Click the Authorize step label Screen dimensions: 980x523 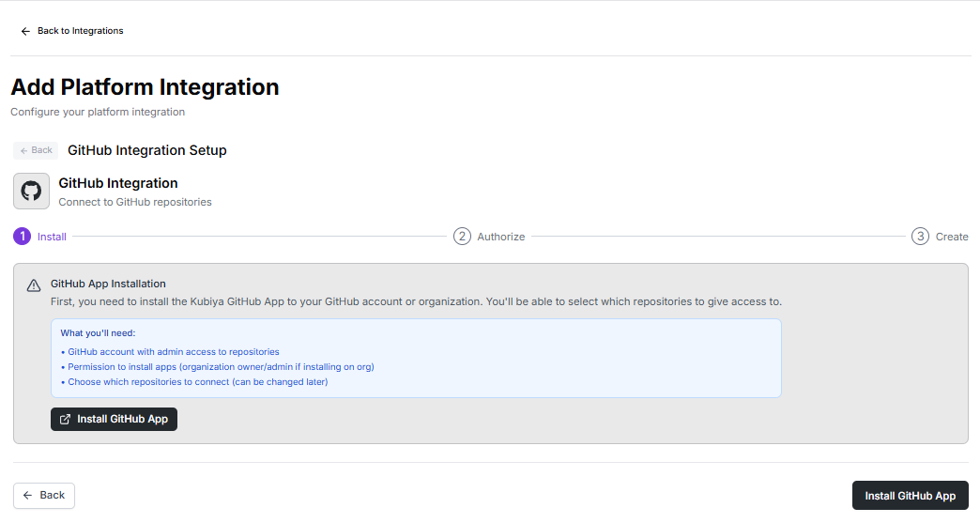click(501, 237)
